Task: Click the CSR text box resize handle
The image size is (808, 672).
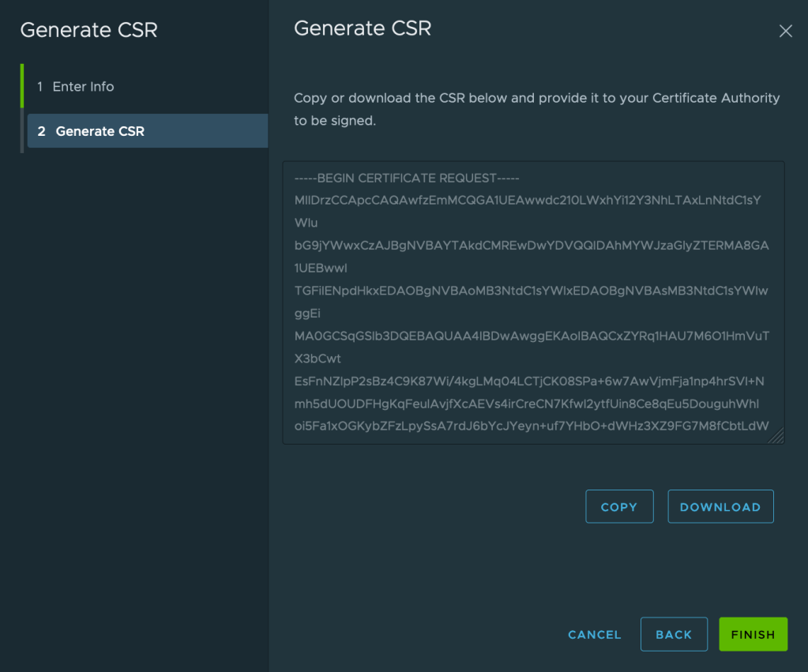Action: pyautogui.click(x=777, y=436)
